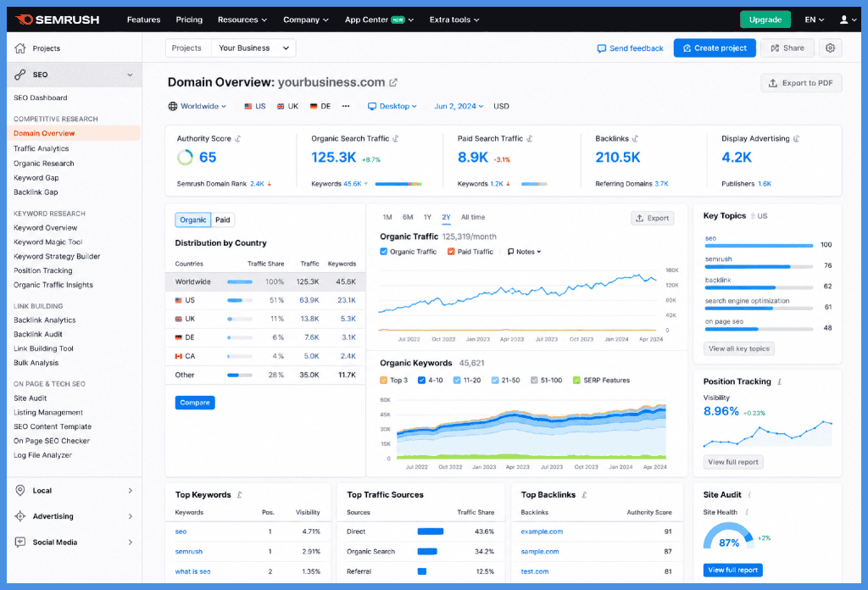Screen dimensions: 868x590
Task: Click the Compare button
Action: [x=195, y=403]
